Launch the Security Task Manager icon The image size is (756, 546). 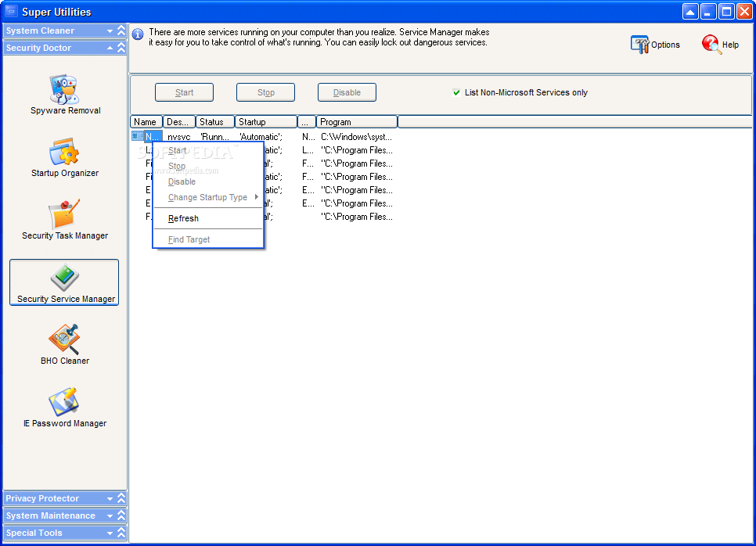[63, 214]
